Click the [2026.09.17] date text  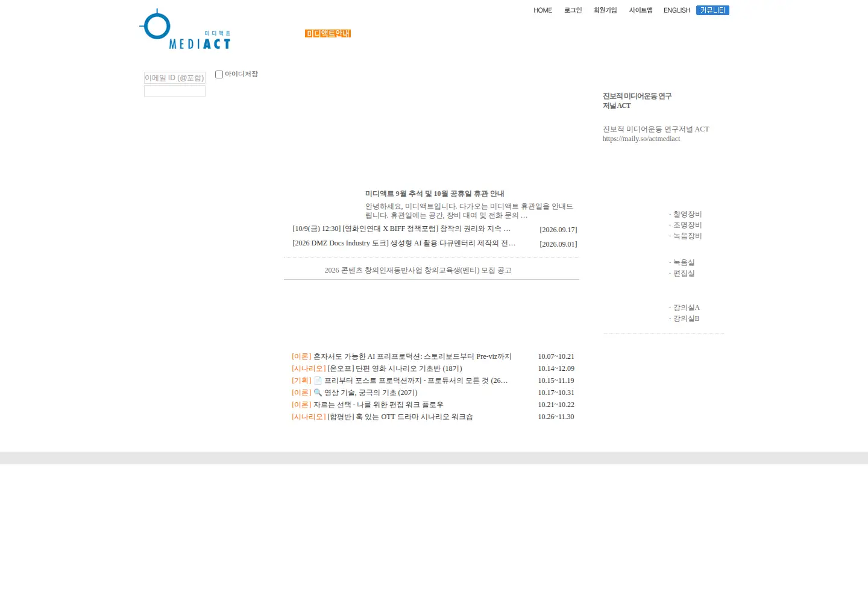(x=558, y=230)
